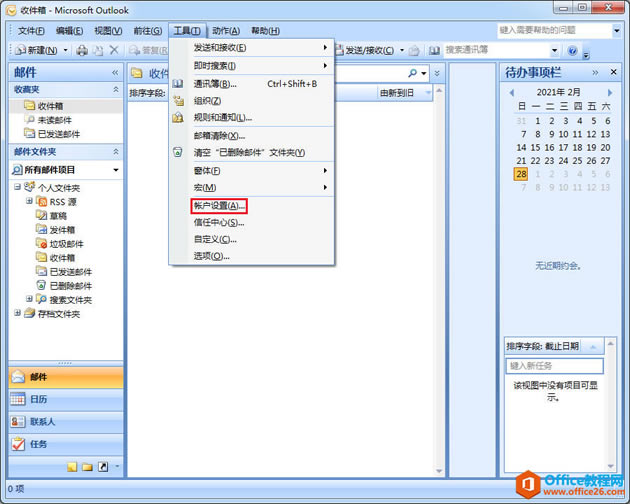Click the 新建 new mail button
This screenshot has height=504, width=630.
tap(37, 50)
